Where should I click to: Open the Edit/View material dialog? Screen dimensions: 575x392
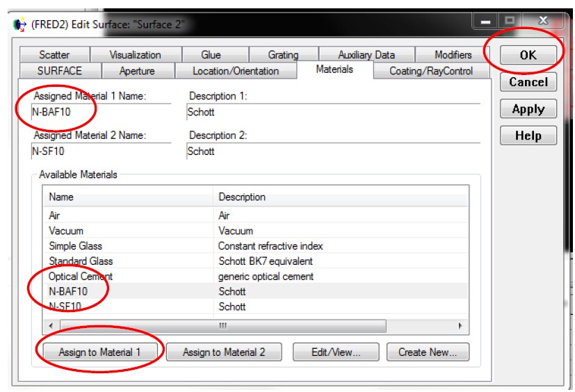tap(336, 352)
